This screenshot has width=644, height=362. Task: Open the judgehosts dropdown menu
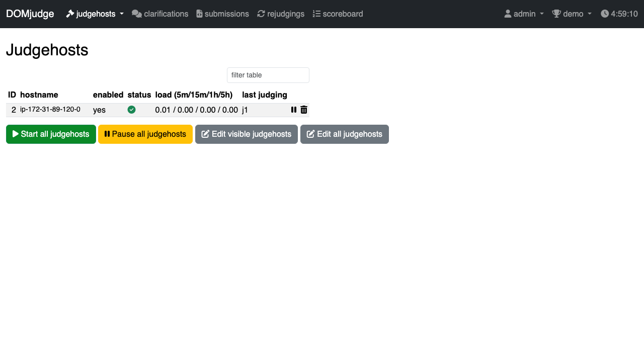95,14
